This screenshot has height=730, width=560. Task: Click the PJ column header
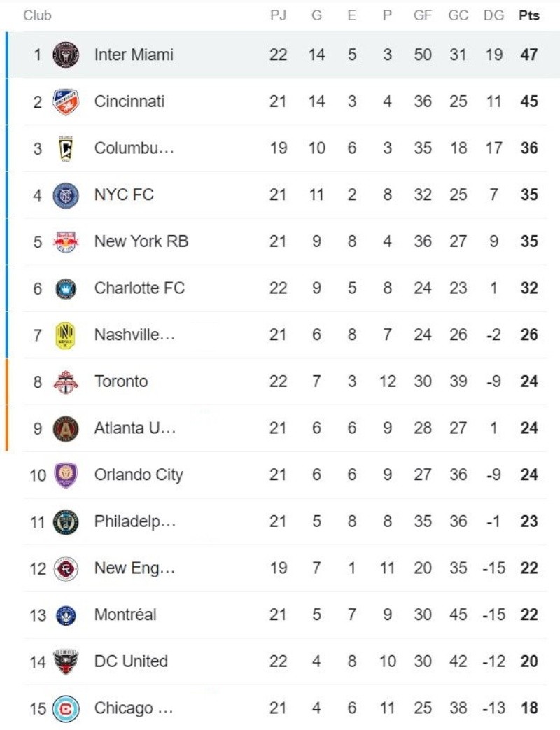click(278, 15)
